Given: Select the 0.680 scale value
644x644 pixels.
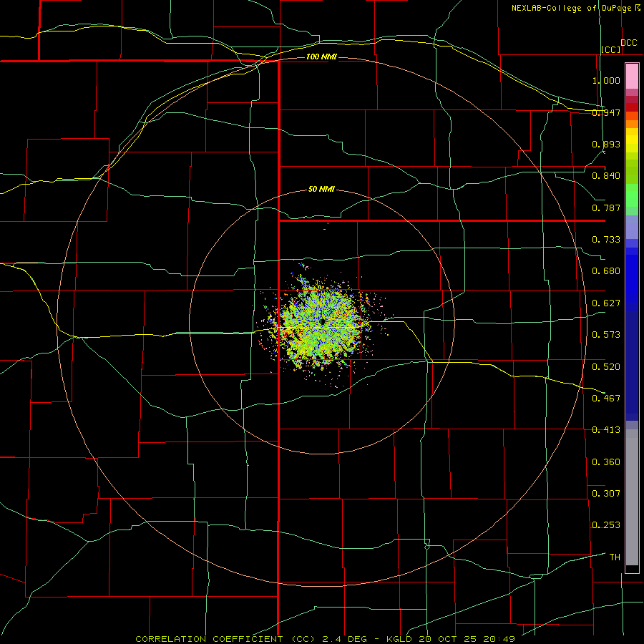Looking at the screenshot, I should (x=606, y=271).
